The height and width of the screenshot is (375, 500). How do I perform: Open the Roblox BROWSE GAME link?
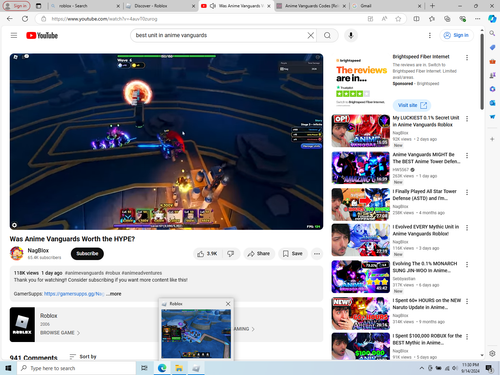pyautogui.click(x=60, y=333)
